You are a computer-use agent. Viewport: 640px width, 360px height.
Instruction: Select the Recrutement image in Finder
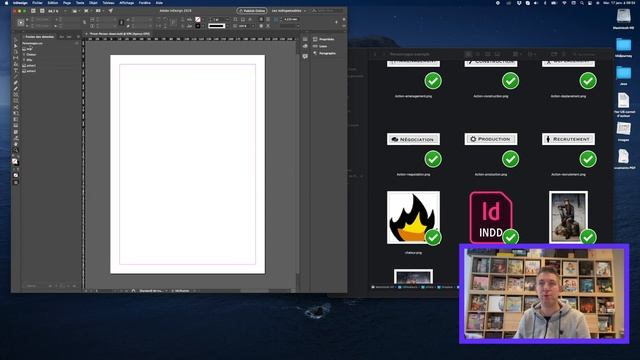point(568,139)
